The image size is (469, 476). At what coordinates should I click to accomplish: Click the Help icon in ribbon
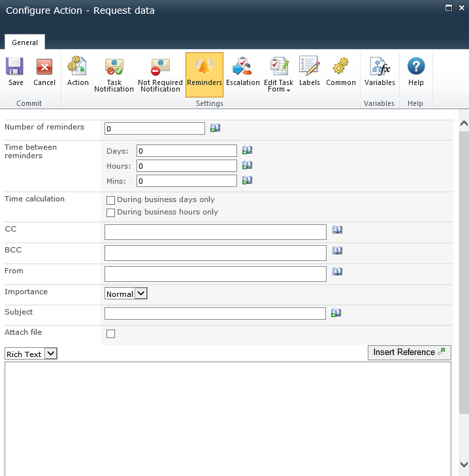coord(415,73)
